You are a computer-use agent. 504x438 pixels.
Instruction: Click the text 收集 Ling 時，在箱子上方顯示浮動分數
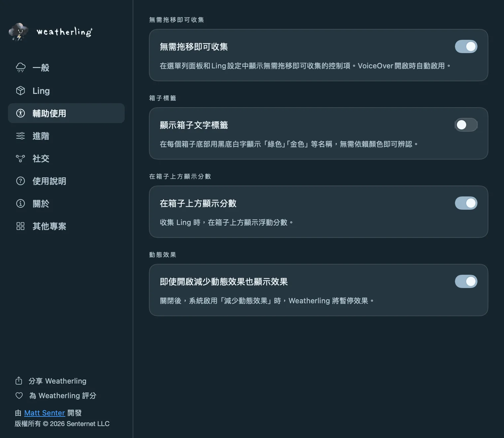tap(226, 222)
